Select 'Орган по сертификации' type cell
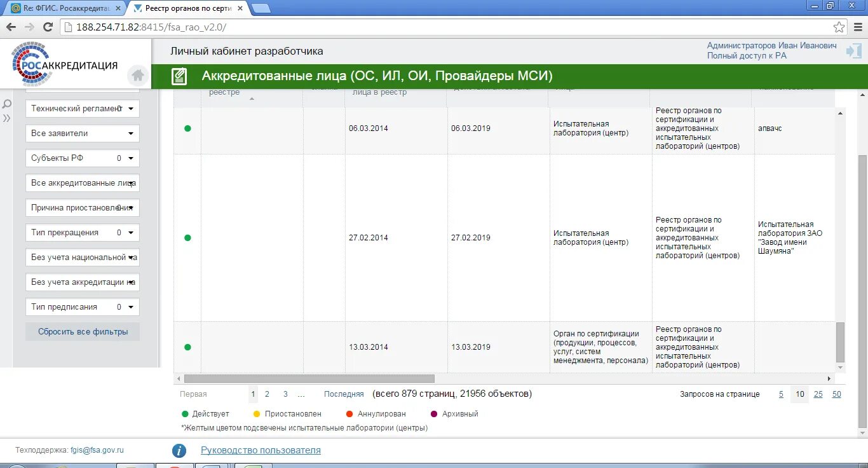868x468 pixels. click(x=600, y=347)
